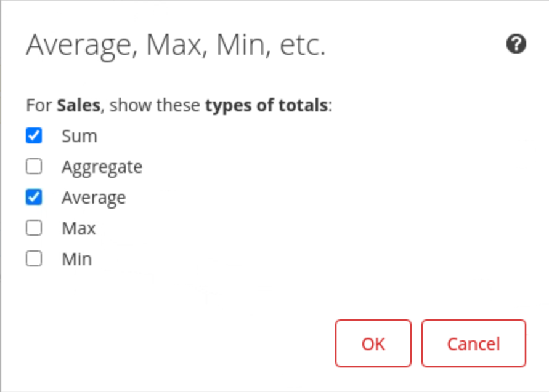Click the "Average" option label in the list
The height and width of the screenshot is (392, 549).
point(94,198)
